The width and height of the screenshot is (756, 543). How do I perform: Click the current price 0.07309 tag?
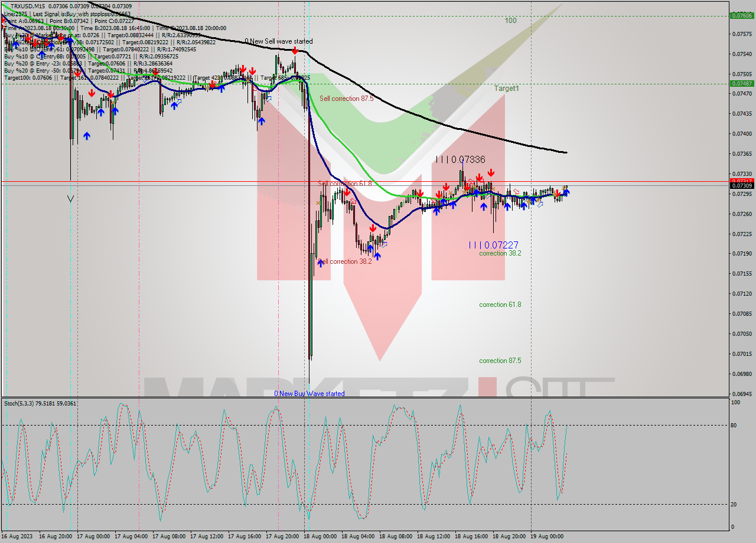(742, 186)
